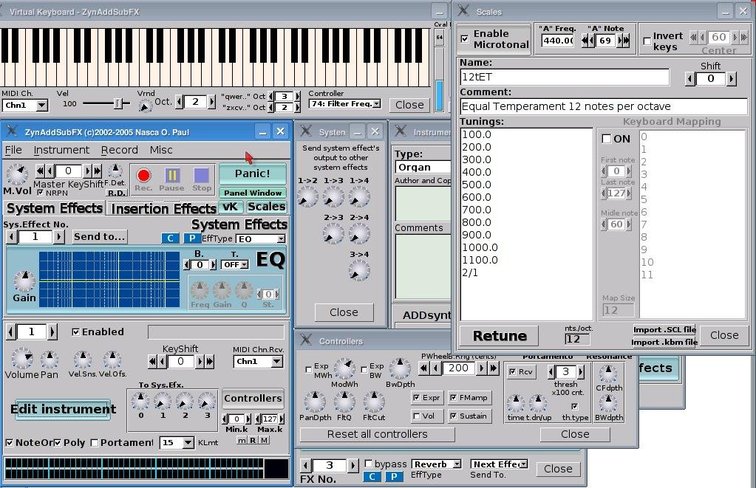
Task: Uncheck the part Enabled checkbox
Action: (76, 332)
